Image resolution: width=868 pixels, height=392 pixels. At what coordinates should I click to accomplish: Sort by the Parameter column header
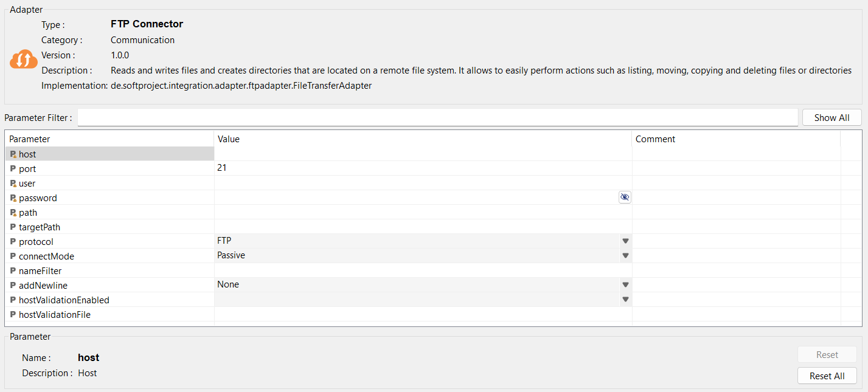tap(109, 139)
